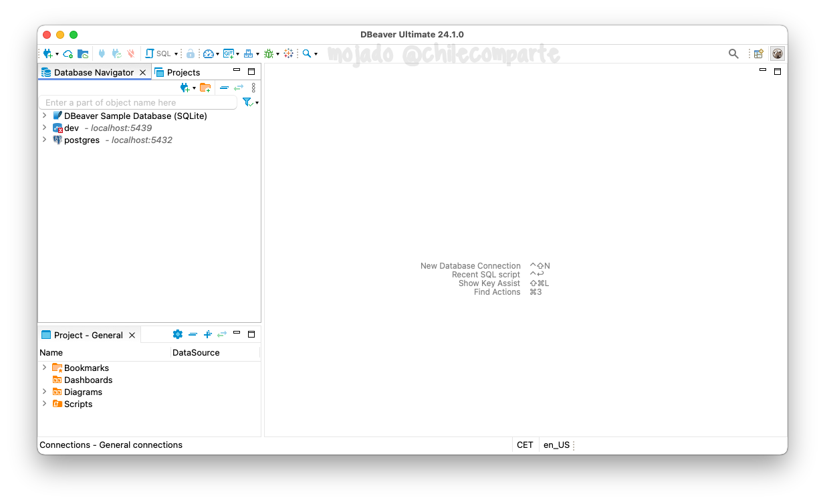Image resolution: width=825 pixels, height=504 pixels.
Task: Click the cloud folder icon in main toolbar
Action: (x=83, y=53)
